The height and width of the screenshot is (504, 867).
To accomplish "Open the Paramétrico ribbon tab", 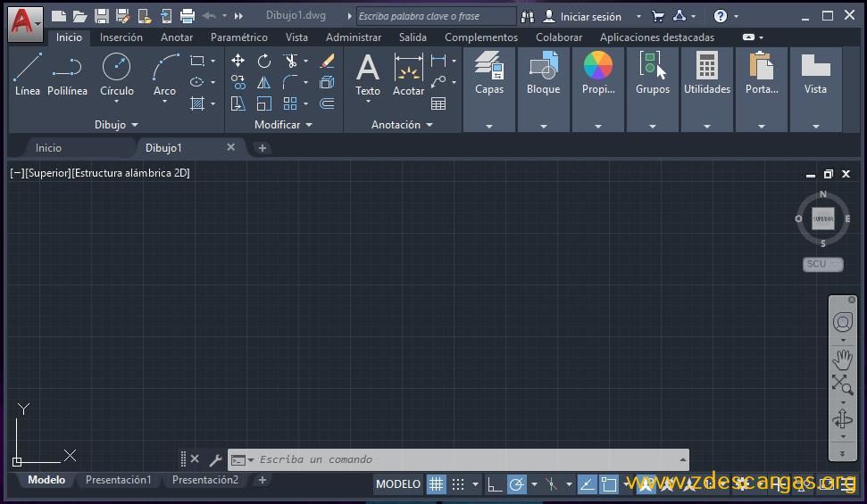I will (239, 37).
